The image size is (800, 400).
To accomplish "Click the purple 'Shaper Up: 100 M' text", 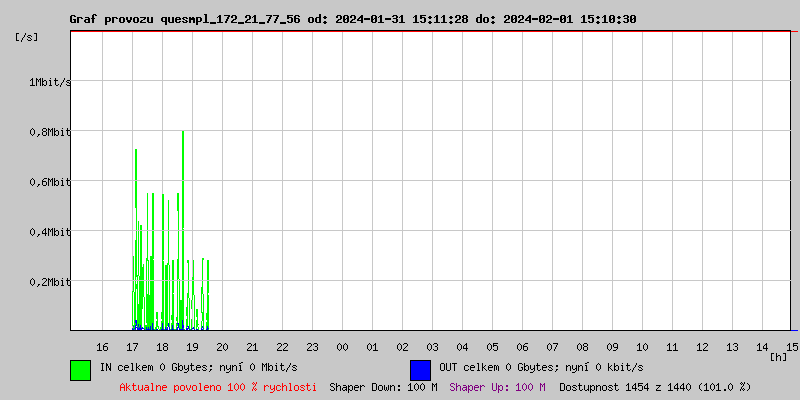I will [497, 387].
